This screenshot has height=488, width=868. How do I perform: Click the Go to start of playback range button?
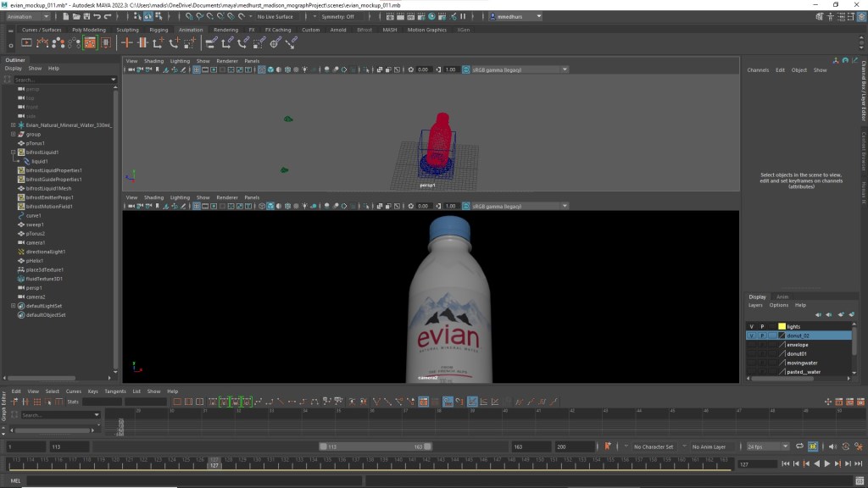click(x=786, y=463)
